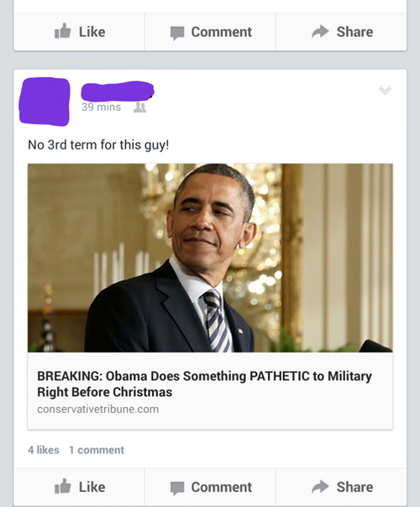Click the 39 mins timestamp
This screenshot has width=420, height=507.
click(101, 107)
